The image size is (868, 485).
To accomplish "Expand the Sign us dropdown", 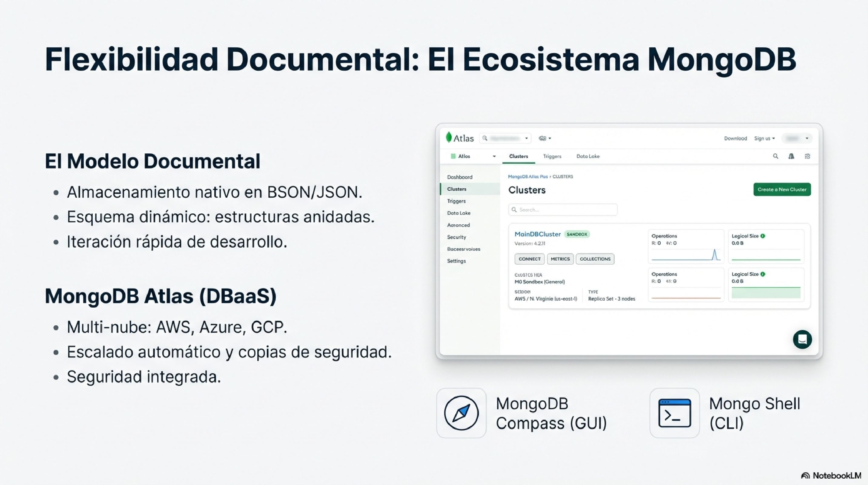I will point(764,138).
